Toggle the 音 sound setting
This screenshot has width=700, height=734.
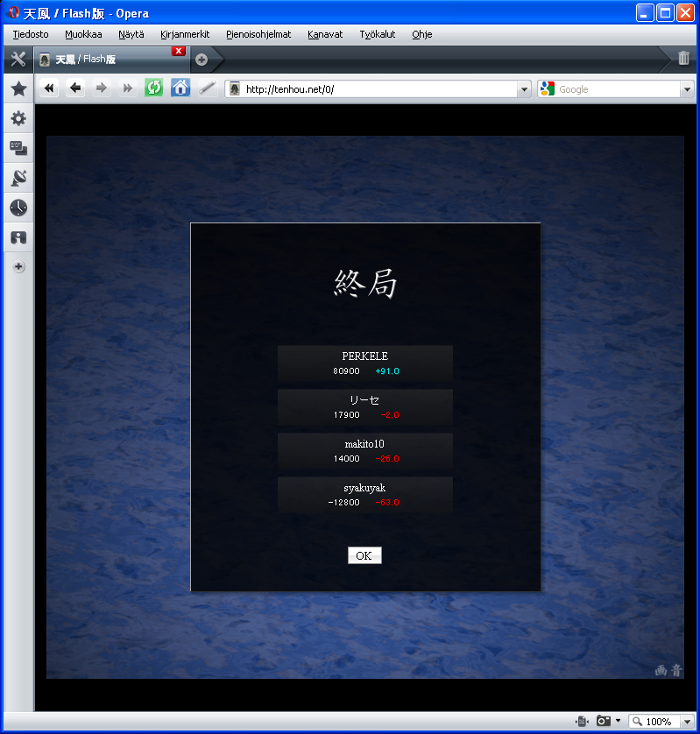tap(675, 671)
